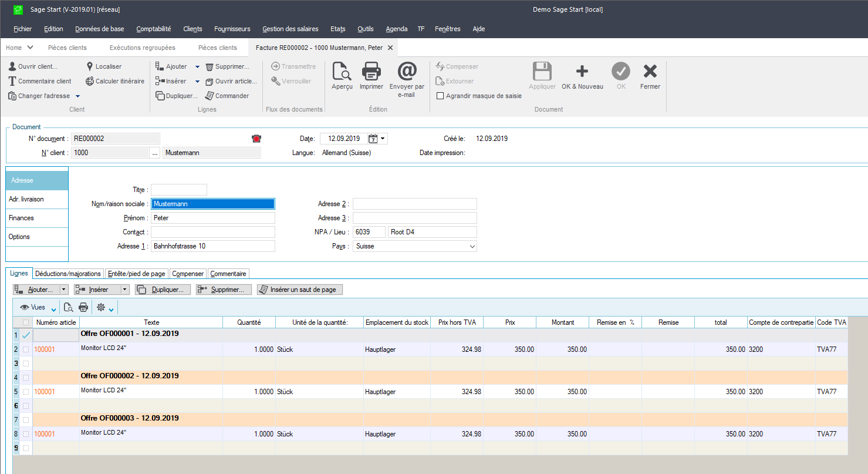Click the Adresse 1 Bahnhofstrasse field

click(213, 246)
